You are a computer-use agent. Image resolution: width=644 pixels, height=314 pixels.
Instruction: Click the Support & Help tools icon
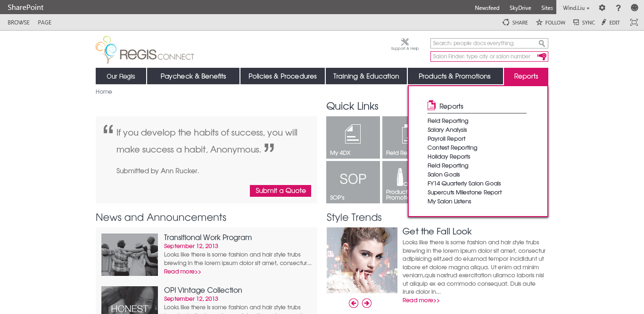(x=405, y=42)
